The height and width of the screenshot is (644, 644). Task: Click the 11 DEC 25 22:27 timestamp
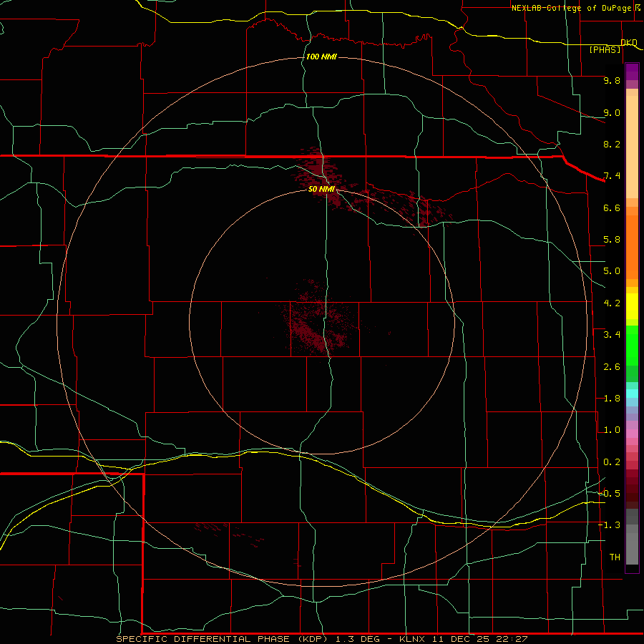(479, 639)
